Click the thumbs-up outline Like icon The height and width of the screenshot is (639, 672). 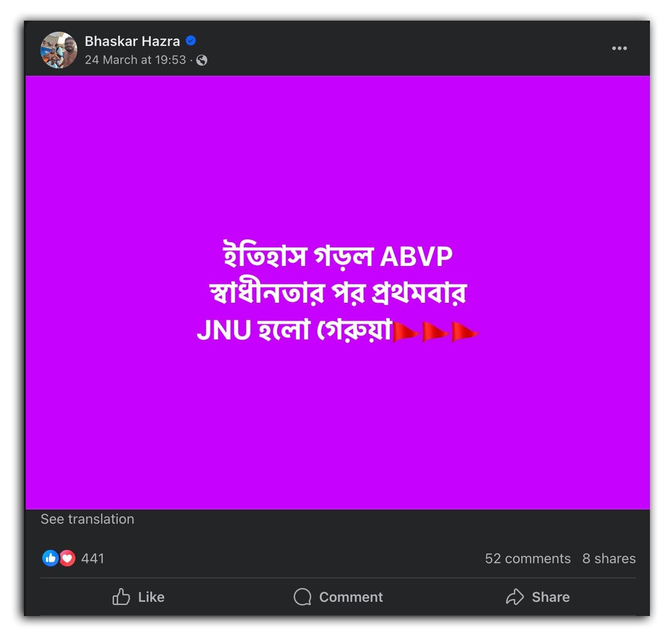(x=121, y=597)
